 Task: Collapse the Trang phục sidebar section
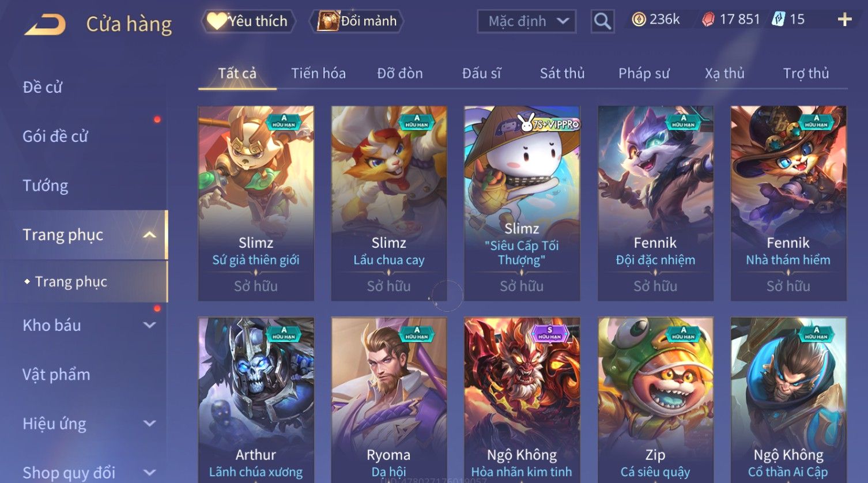(149, 235)
